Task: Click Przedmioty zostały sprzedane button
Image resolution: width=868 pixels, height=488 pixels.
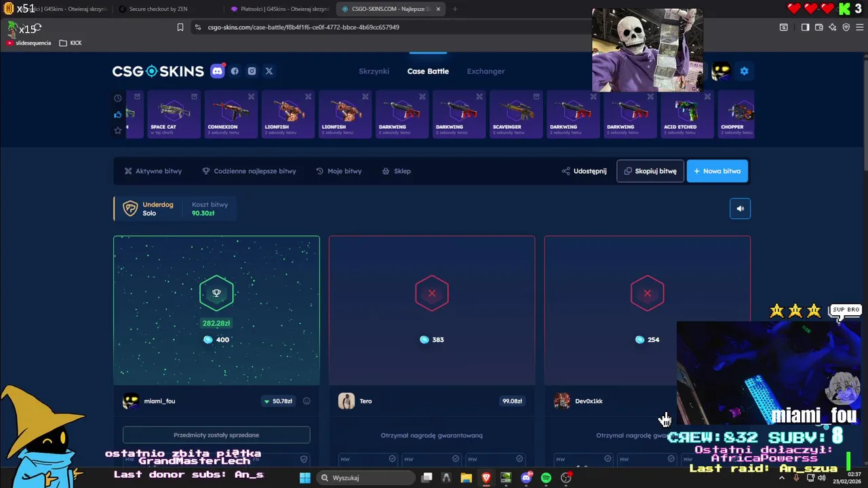Action: click(216, 435)
